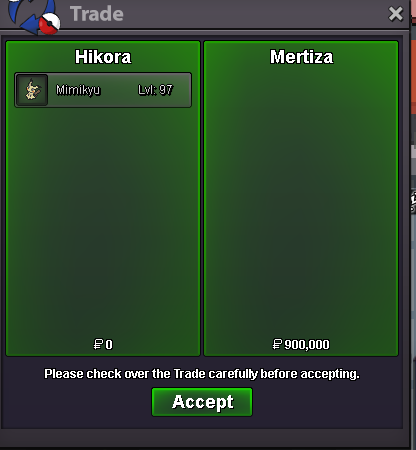Click the Mimikyu name in trade slot
The width and height of the screenshot is (416, 450).
[78, 90]
